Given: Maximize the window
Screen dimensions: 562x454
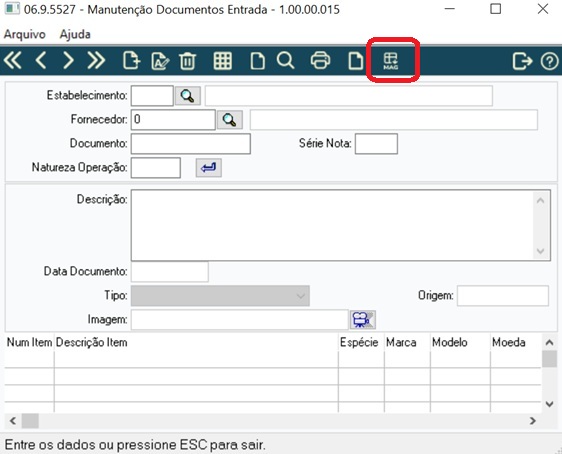Looking at the screenshot, I should pyautogui.click(x=495, y=9).
